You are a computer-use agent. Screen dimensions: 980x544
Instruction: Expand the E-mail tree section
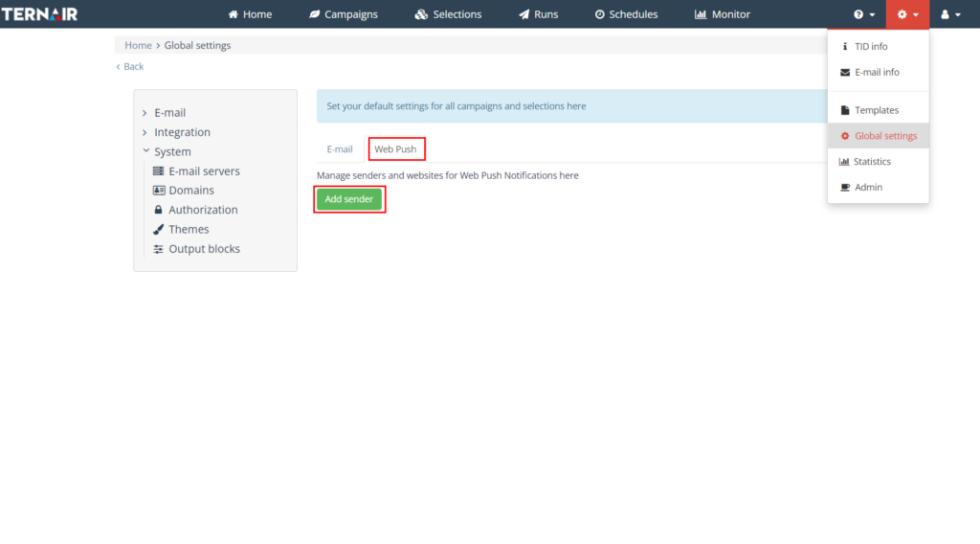tap(145, 113)
